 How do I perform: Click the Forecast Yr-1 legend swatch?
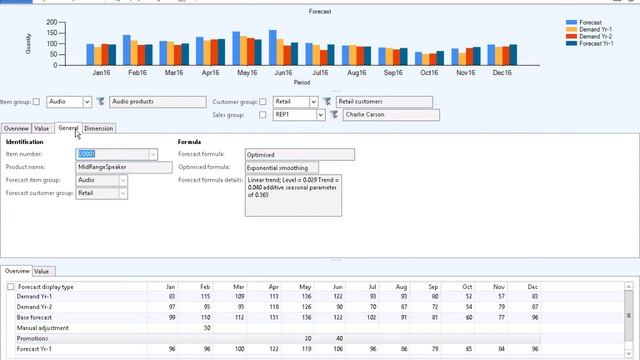(571, 43)
